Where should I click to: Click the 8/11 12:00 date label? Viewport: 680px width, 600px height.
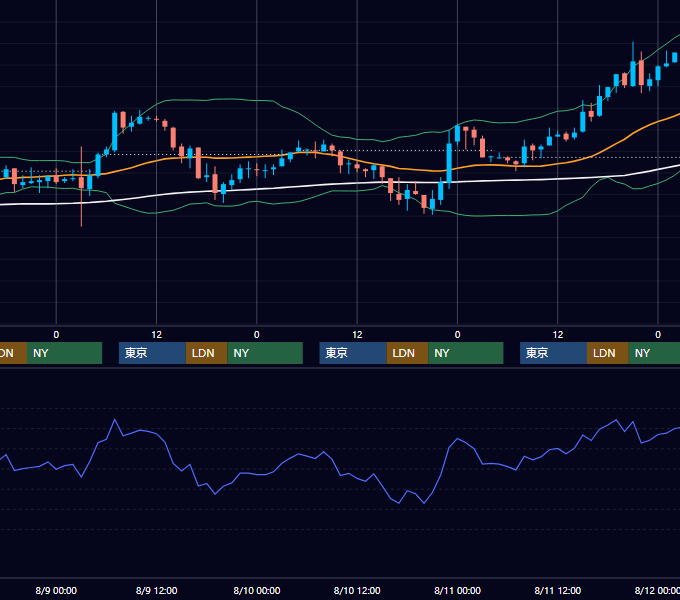pyautogui.click(x=558, y=590)
